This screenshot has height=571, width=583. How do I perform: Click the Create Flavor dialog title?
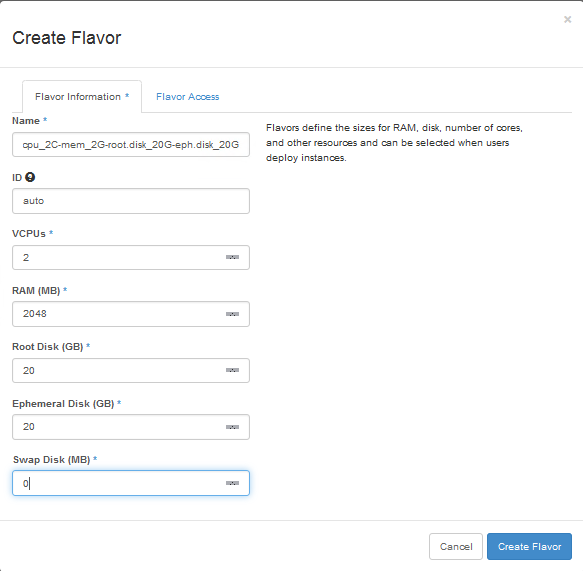coord(67,38)
